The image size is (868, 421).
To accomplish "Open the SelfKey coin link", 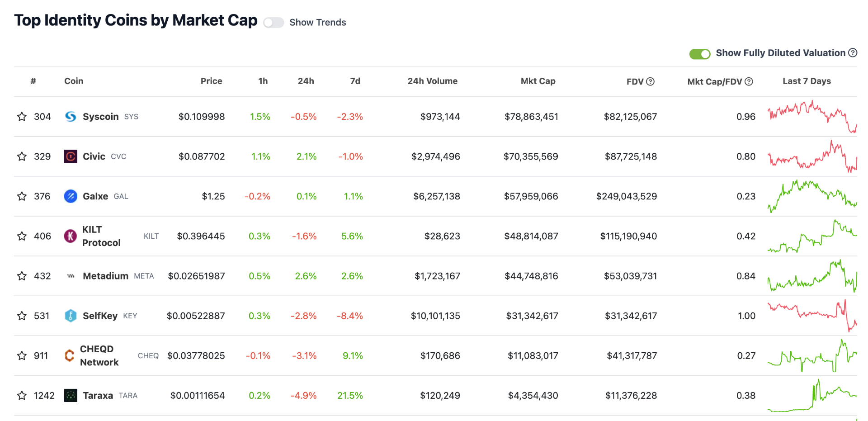I will [100, 316].
